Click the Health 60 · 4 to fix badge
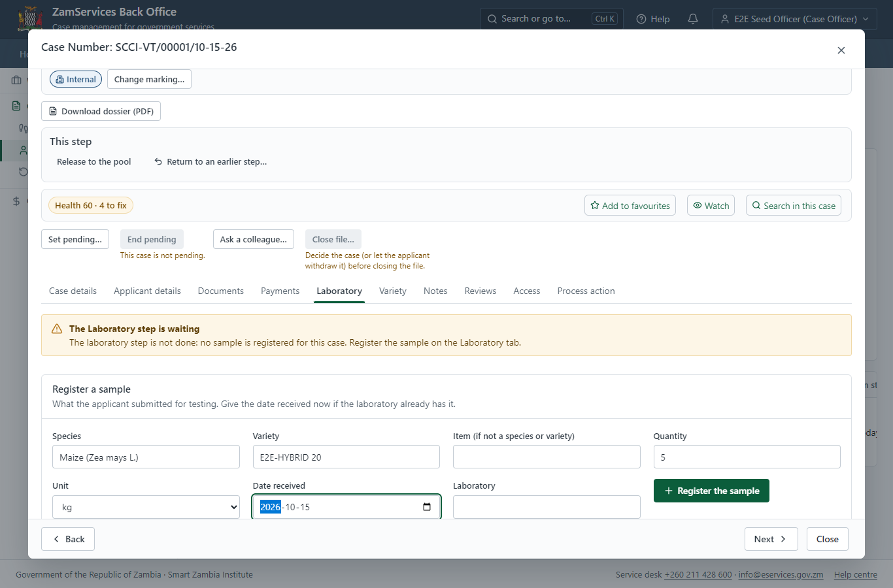The width and height of the screenshot is (893, 588). coord(91,205)
